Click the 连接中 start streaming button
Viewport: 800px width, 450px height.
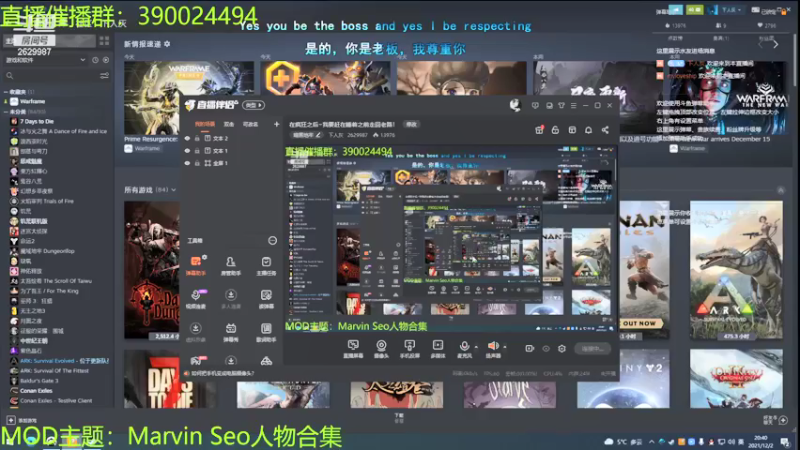click(592, 348)
